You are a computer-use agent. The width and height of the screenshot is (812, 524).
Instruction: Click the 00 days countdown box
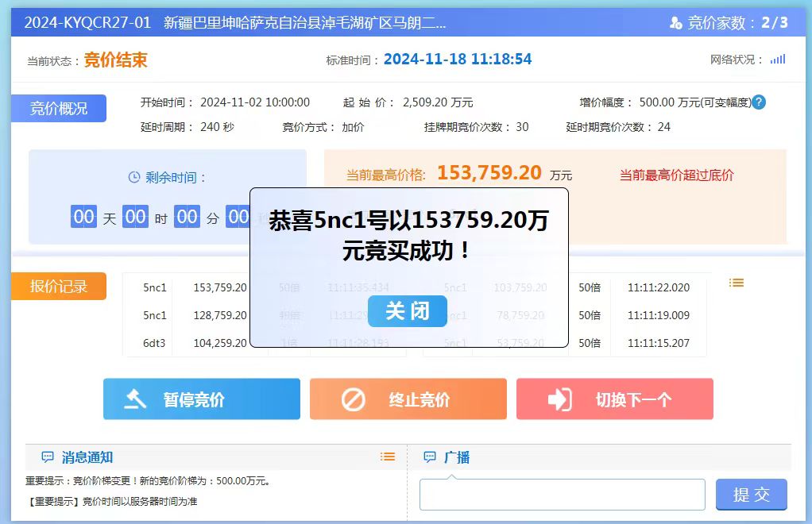[83, 217]
